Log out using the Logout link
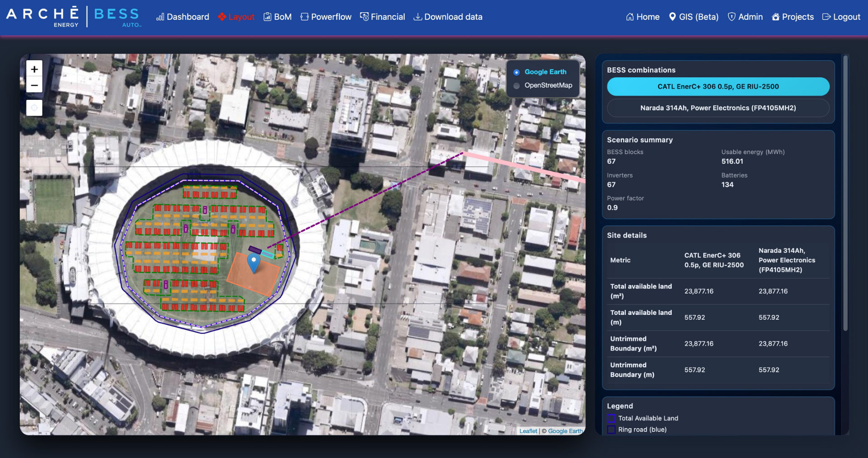The image size is (868, 458). 841,17
